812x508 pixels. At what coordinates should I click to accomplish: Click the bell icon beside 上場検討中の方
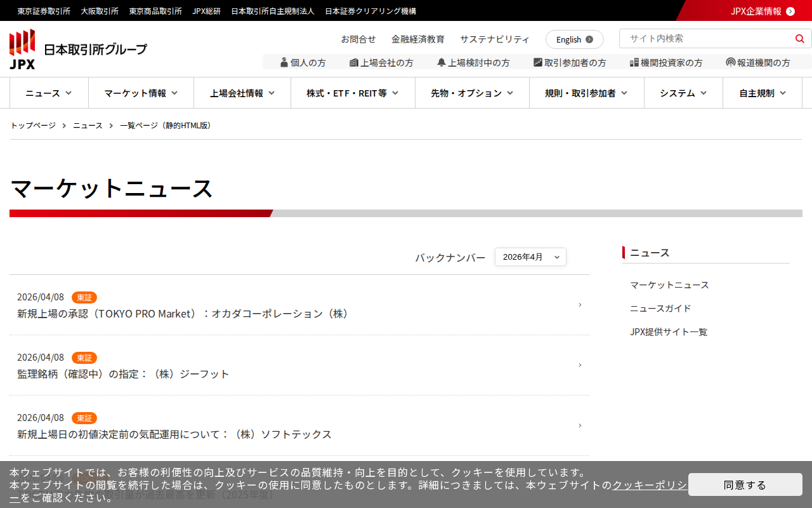coord(442,62)
